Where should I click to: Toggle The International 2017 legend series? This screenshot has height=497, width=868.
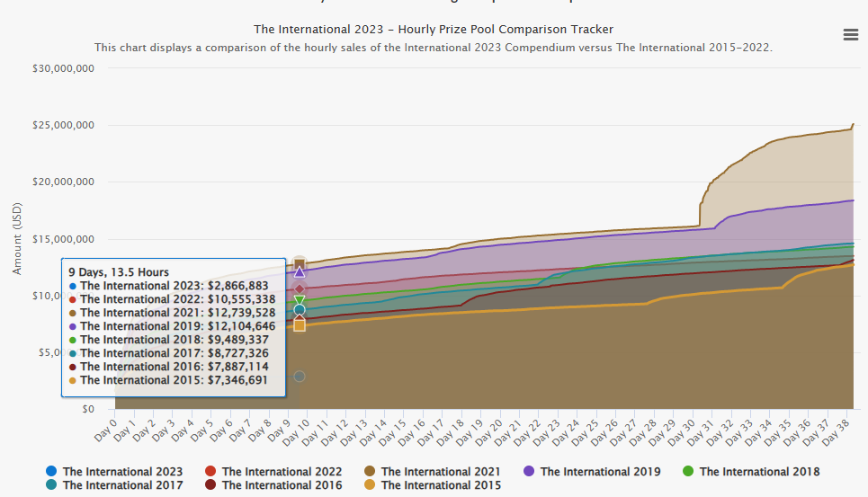coord(114,484)
